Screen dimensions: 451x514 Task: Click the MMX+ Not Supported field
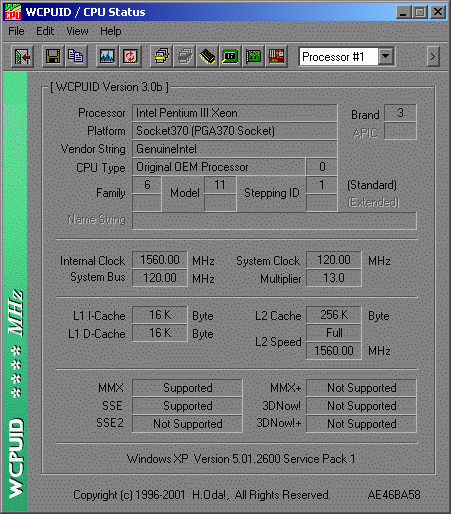361,388
